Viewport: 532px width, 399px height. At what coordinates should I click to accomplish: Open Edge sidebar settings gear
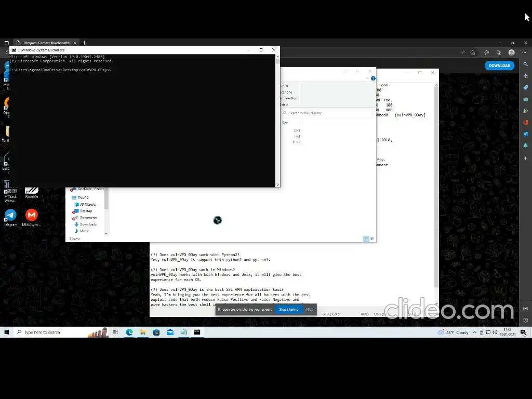(525, 320)
